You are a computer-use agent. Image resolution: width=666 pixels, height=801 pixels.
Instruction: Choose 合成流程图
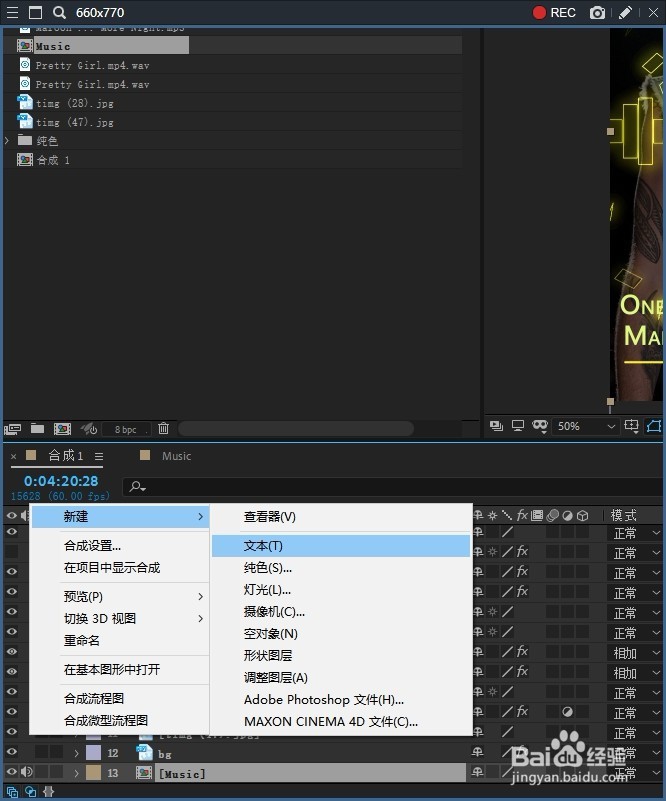(x=94, y=698)
